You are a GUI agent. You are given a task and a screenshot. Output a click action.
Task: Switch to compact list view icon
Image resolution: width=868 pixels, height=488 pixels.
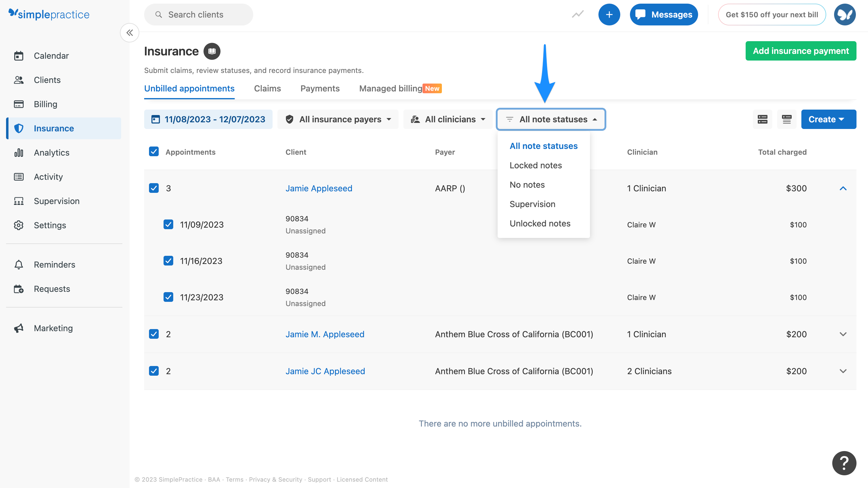[x=787, y=119]
